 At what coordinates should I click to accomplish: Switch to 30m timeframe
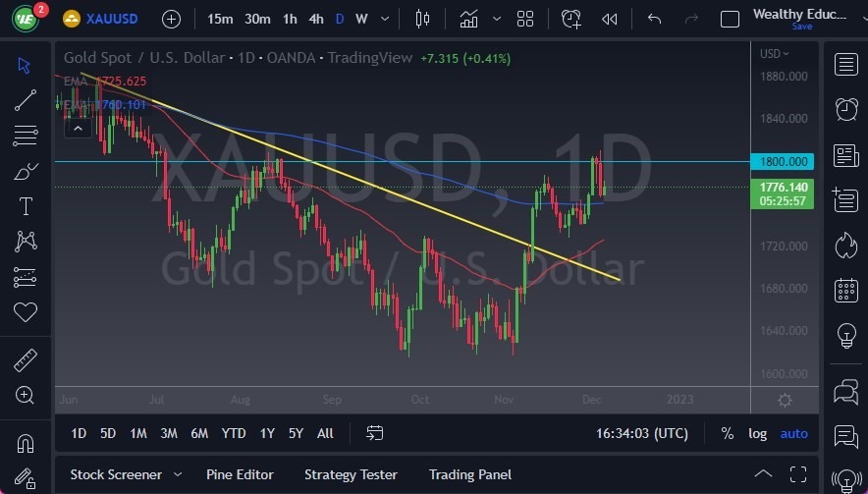coord(257,19)
